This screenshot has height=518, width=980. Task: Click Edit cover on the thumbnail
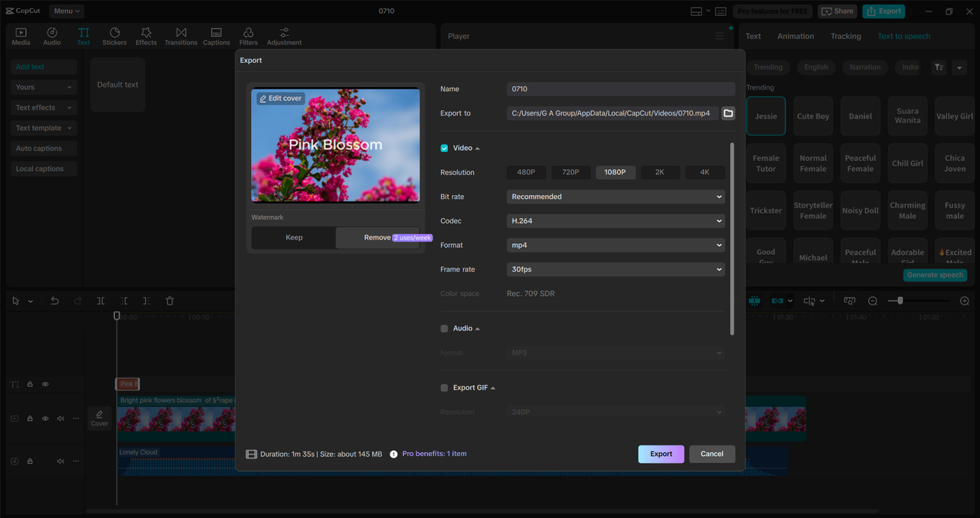tap(280, 99)
